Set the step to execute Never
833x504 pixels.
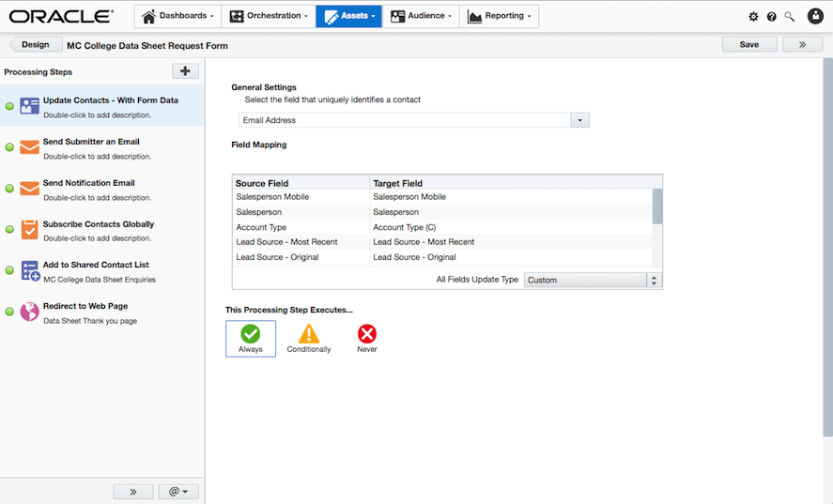pos(367,339)
